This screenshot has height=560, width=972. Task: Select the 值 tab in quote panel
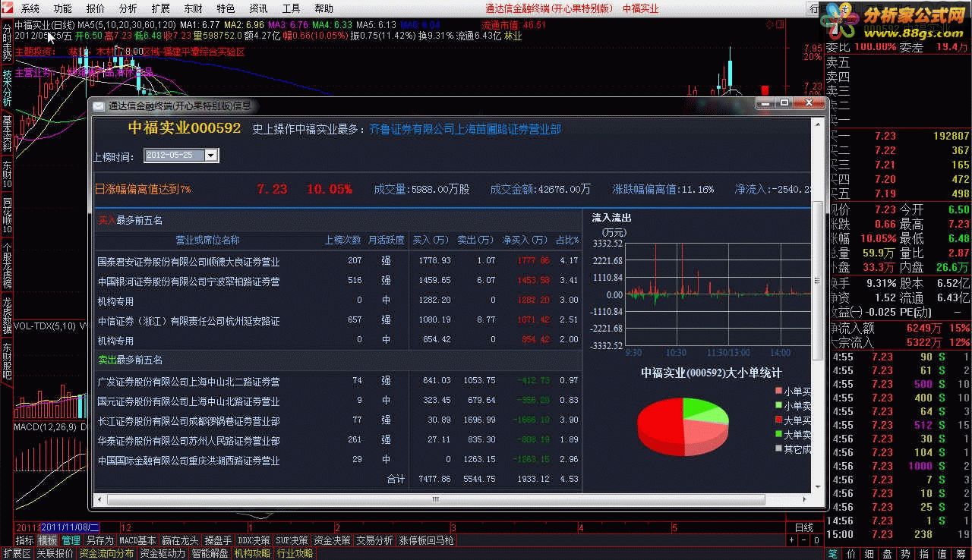tap(942, 553)
